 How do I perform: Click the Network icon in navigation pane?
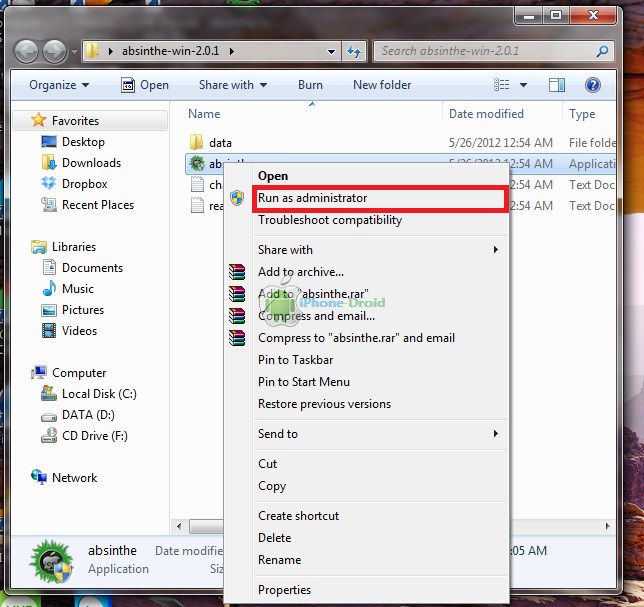pyautogui.click(x=39, y=477)
